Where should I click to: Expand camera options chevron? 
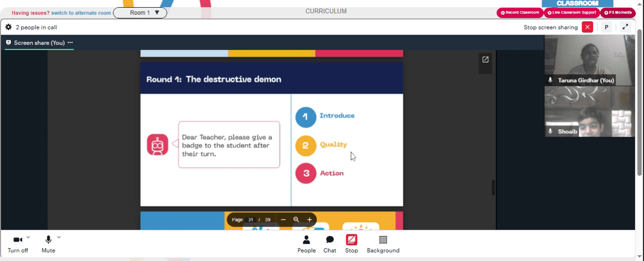(x=28, y=237)
